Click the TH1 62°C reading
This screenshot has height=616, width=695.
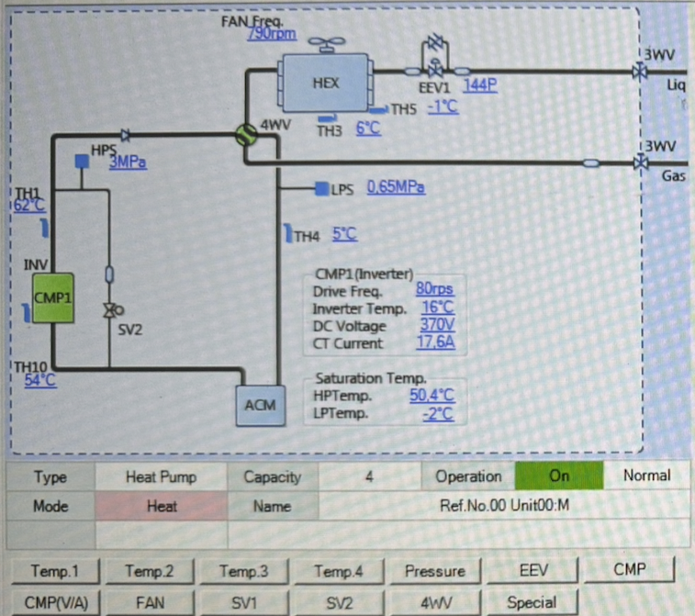click(x=29, y=206)
